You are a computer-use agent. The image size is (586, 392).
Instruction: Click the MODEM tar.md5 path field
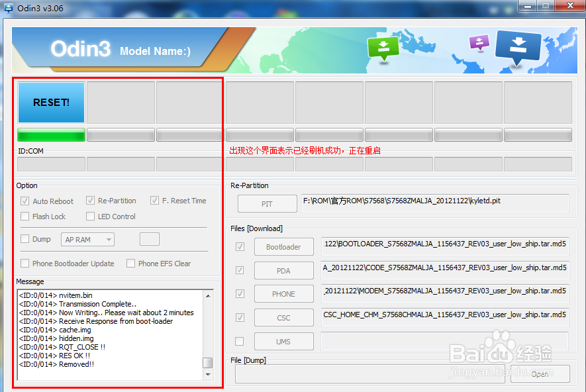(x=445, y=294)
